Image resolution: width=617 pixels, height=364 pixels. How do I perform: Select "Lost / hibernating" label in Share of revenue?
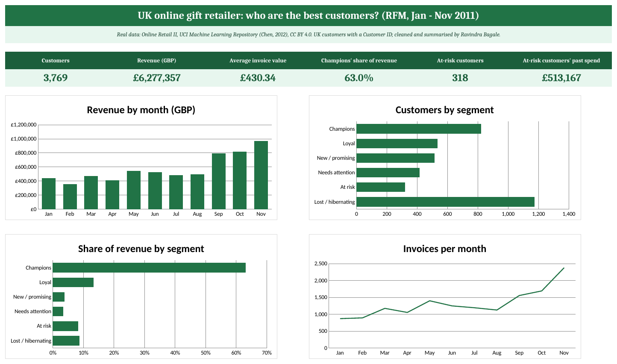31,341
